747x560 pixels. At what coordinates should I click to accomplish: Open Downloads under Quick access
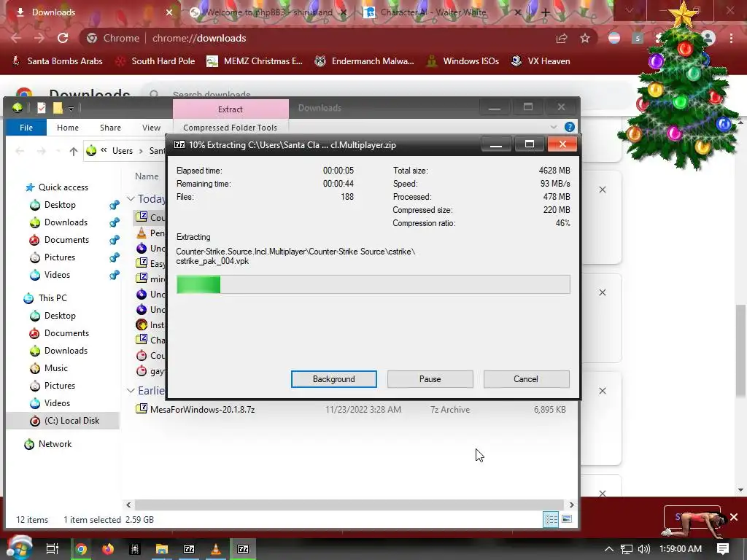tap(66, 222)
